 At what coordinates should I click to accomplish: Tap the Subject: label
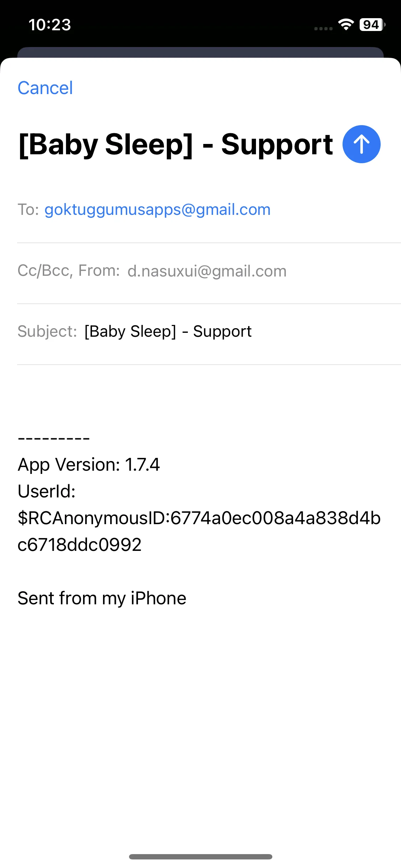[47, 332]
